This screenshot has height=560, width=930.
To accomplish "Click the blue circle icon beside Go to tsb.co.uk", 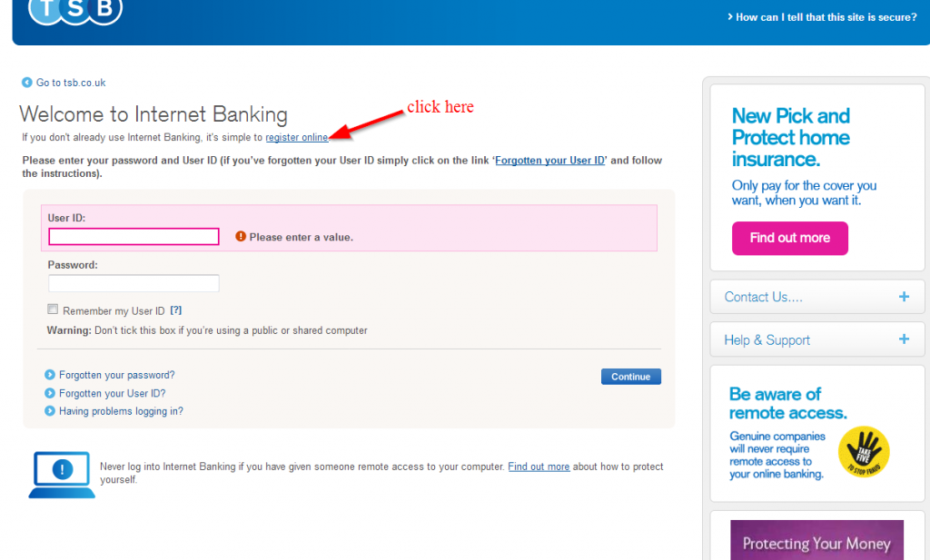I will coord(26,82).
